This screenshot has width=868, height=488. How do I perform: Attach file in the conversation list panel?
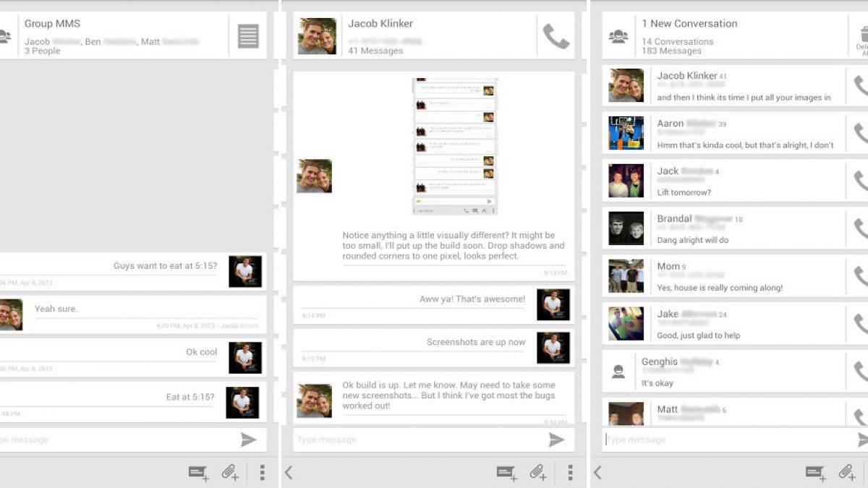click(847, 473)
